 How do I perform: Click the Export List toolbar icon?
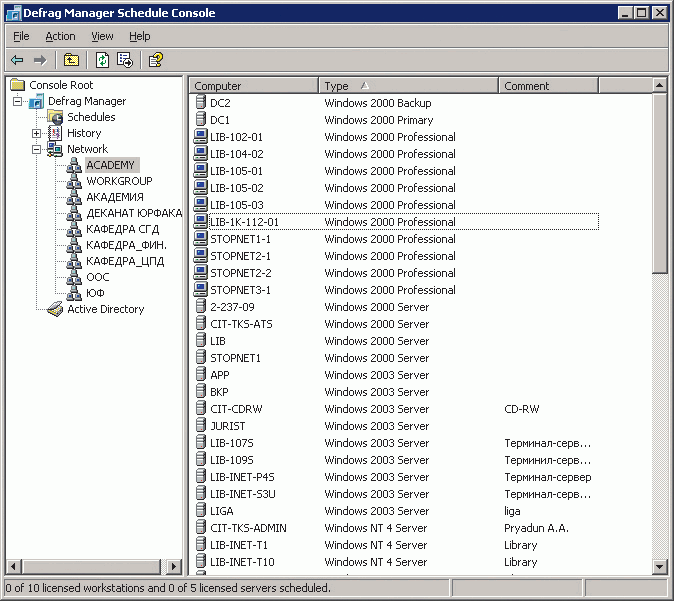[125, 60]
